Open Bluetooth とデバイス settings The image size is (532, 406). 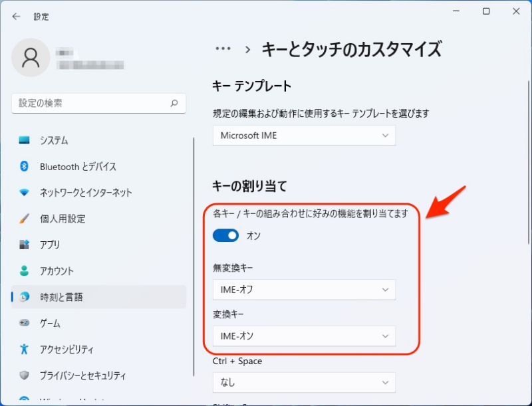pyautogui.click(x=98, y=166)
